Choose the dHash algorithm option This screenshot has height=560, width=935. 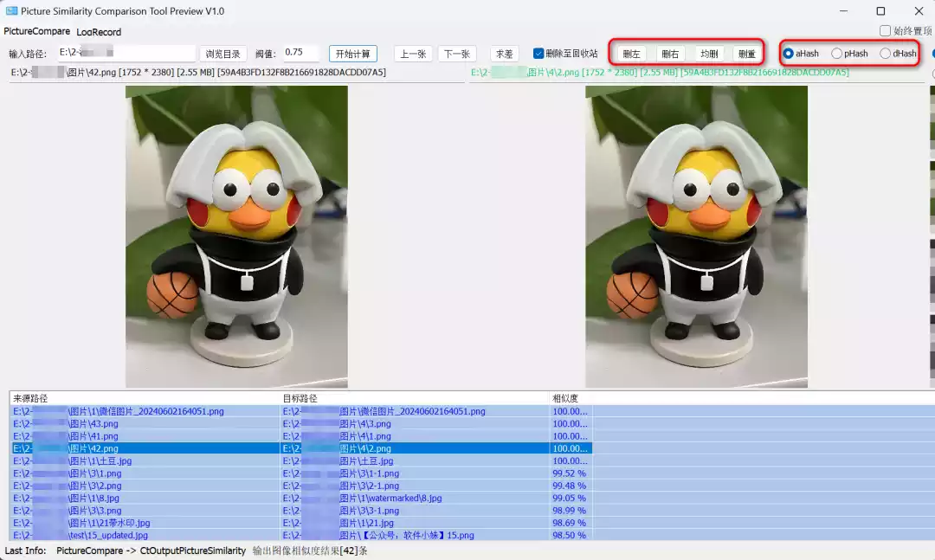coord(885,54)
